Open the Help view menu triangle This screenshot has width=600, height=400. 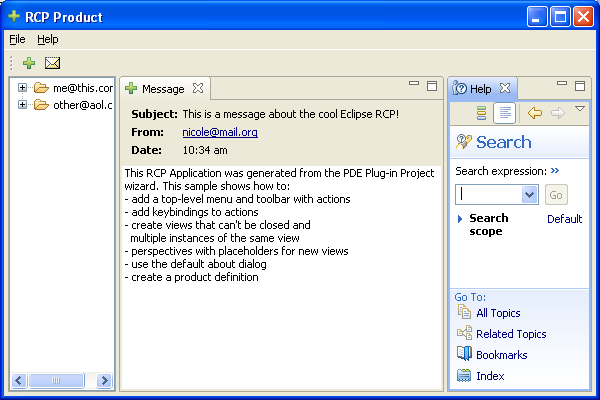[x=580, y=109]
